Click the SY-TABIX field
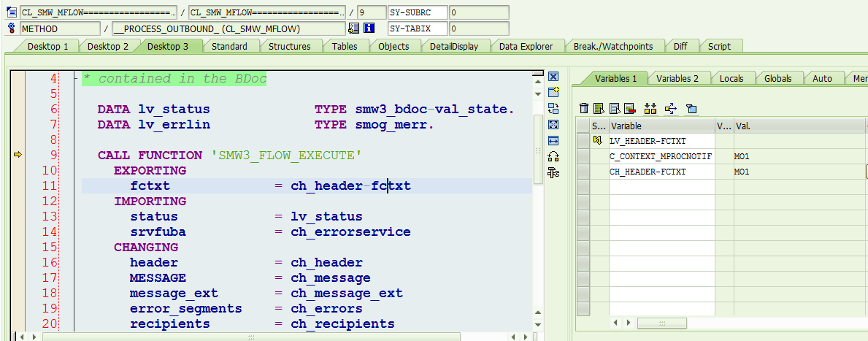 point(418,28)
